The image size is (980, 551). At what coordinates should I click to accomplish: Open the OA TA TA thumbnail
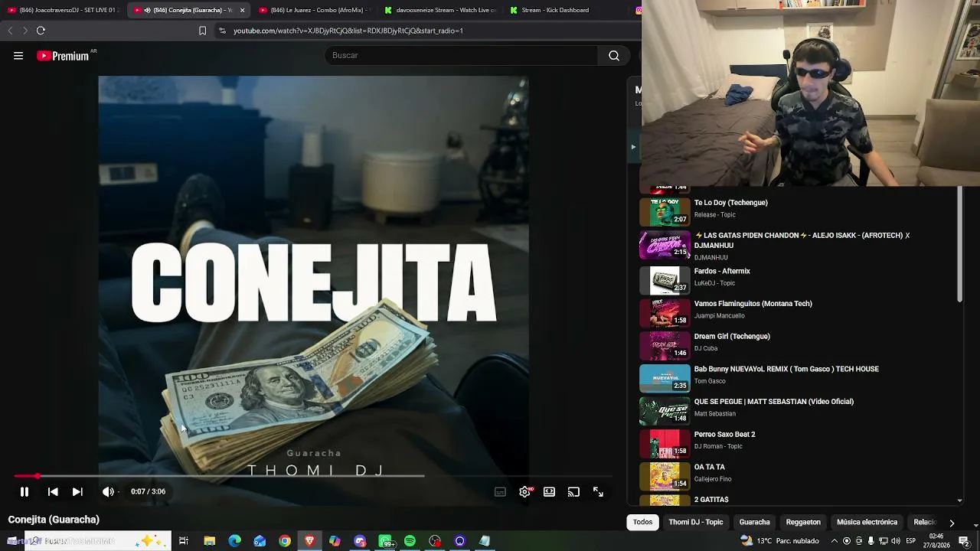pyautogui.click(x=665, y=476)
